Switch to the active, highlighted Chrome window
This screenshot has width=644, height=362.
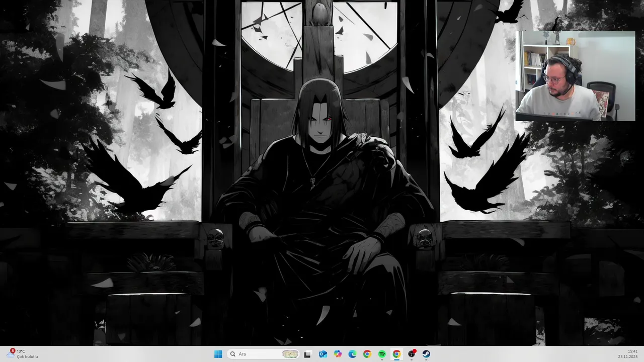396,354
